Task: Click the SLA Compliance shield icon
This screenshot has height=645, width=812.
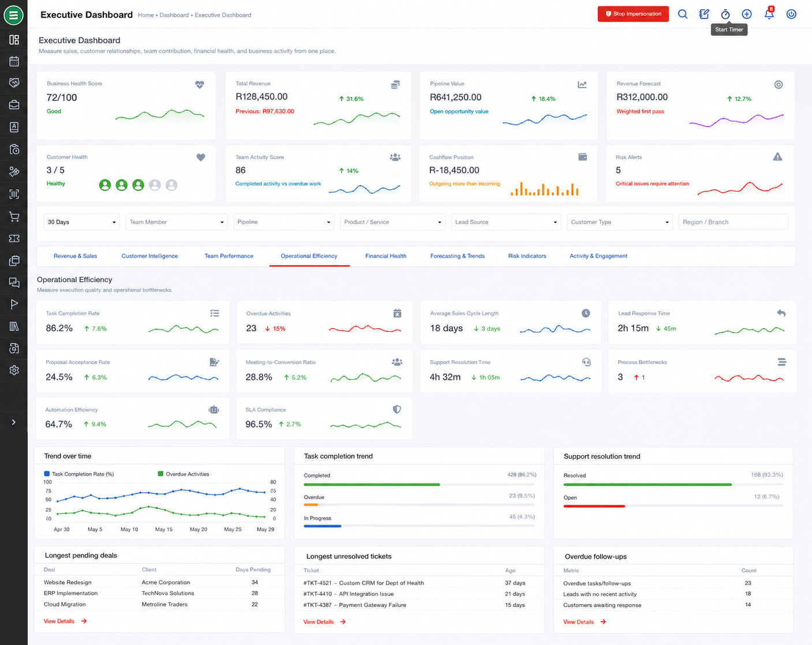Action: tap(397, 410)
